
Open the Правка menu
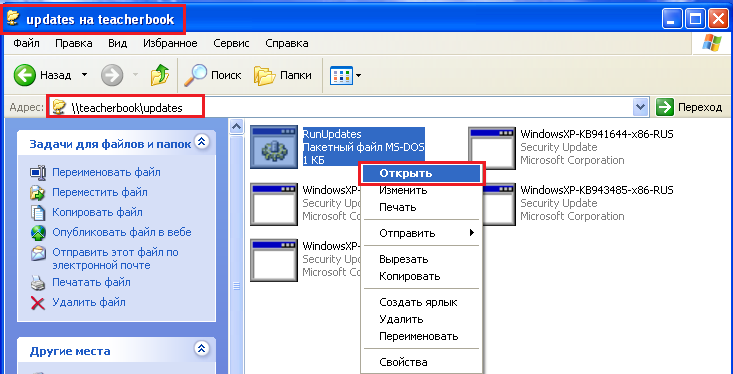point(73,43)
